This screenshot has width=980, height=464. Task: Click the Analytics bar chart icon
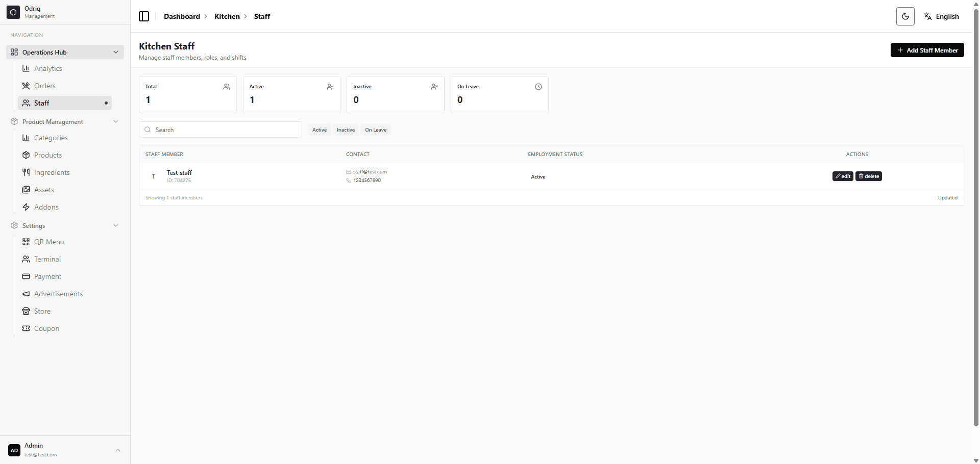click(26, 68)
